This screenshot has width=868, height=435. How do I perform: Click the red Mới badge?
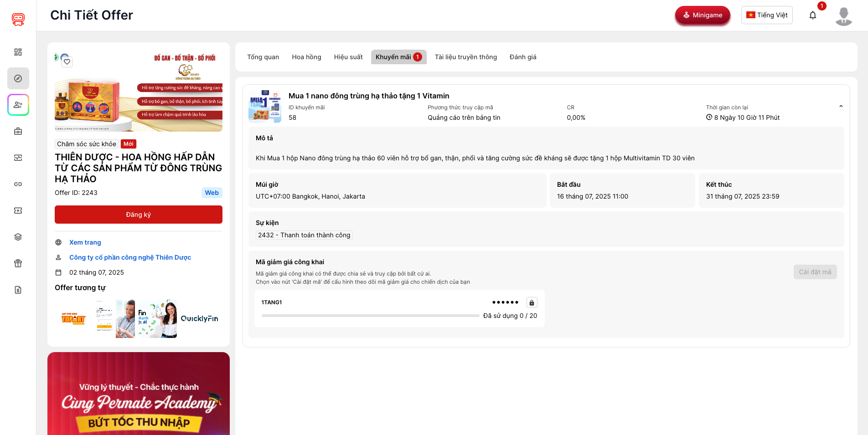pyautogui.click(x=129, y=144)
